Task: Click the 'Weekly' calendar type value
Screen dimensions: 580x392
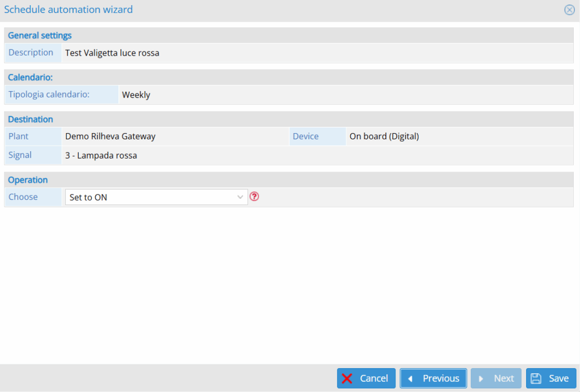Action: pos(136,95)
